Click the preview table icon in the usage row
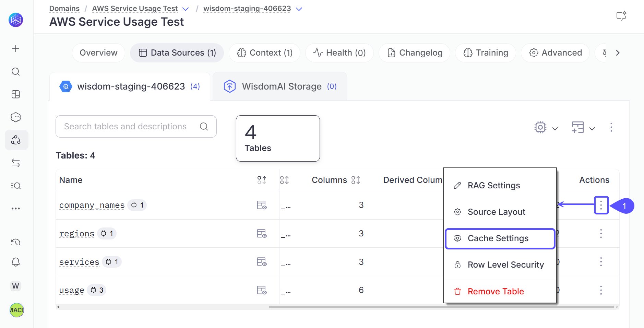 pyautogui.click(x=262, y=290)
